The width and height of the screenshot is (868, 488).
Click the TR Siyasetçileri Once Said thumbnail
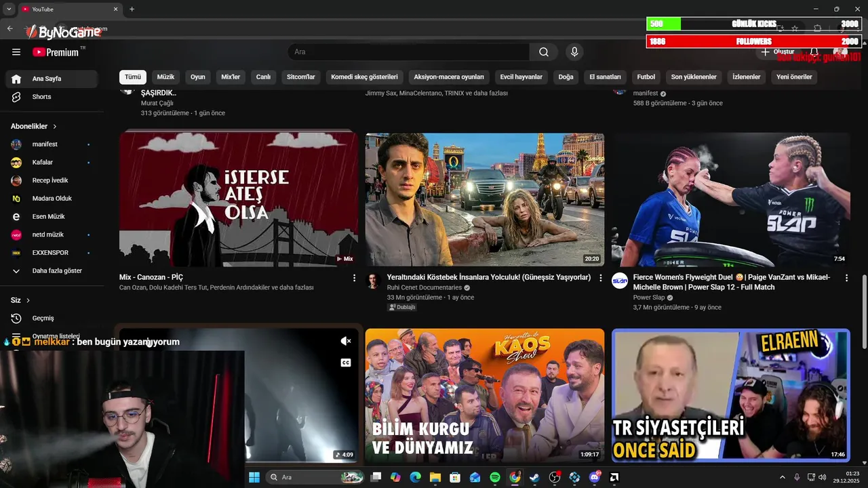[x=731, y=396]
